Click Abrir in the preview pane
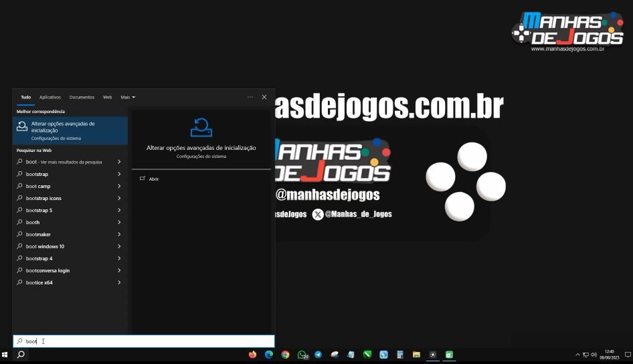This screenshot has height=364, width=633. [153, 179]
